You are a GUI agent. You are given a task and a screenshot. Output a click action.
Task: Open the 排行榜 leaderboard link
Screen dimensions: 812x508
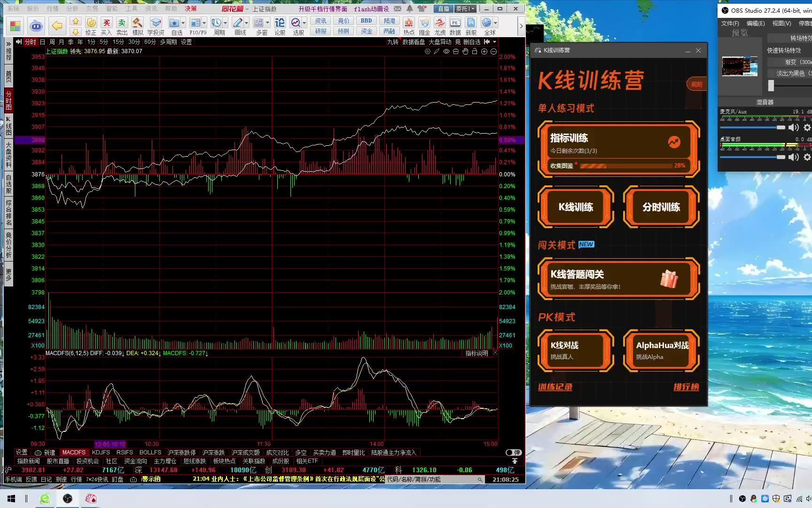686,387
